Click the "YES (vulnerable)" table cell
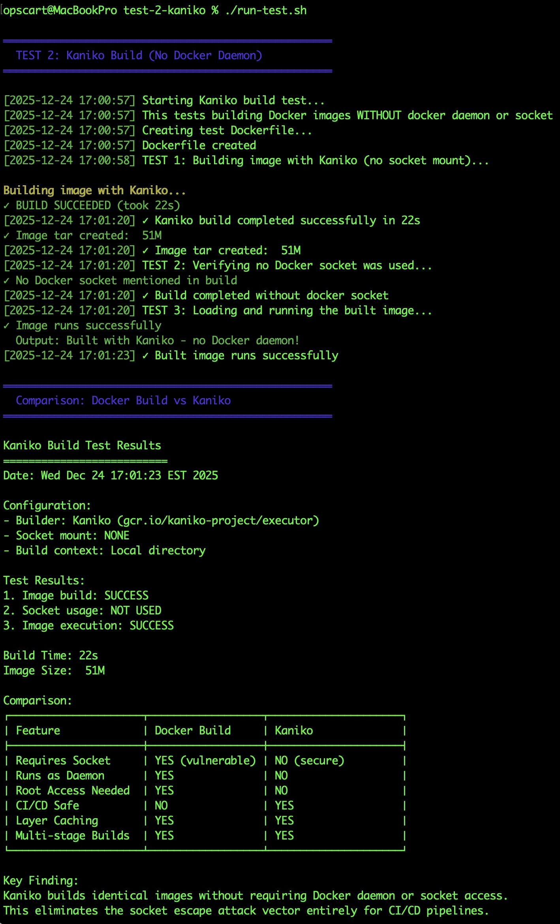Image resolution: width=560 pixels, height=924 pixels. [205, 761]
